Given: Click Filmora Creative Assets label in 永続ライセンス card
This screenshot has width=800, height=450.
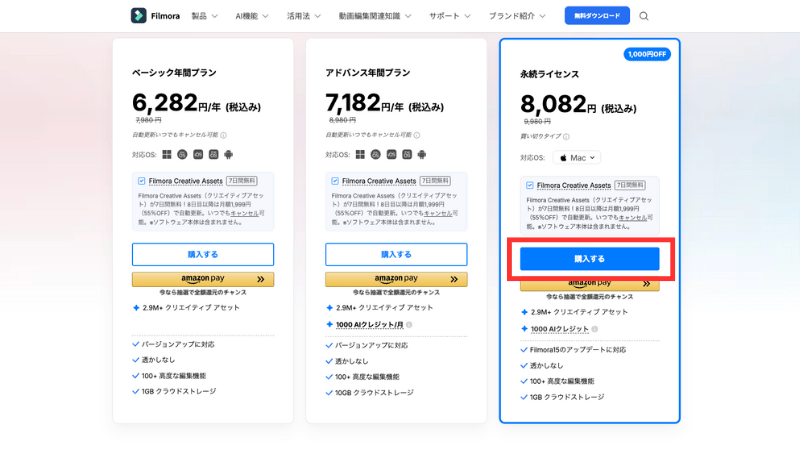Looking at the screenshot, I should [574, 185].
